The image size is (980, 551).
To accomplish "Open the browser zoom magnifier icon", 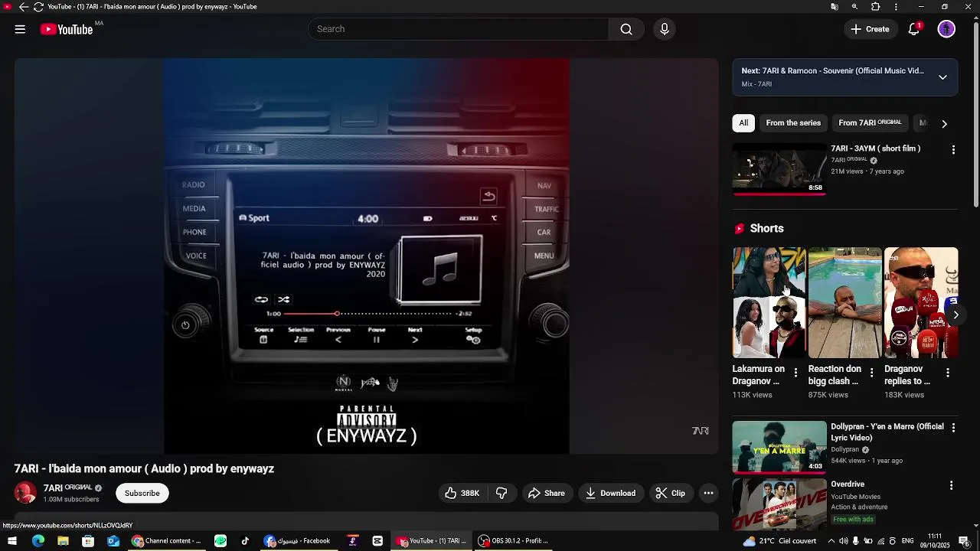I will coord(855,7).
